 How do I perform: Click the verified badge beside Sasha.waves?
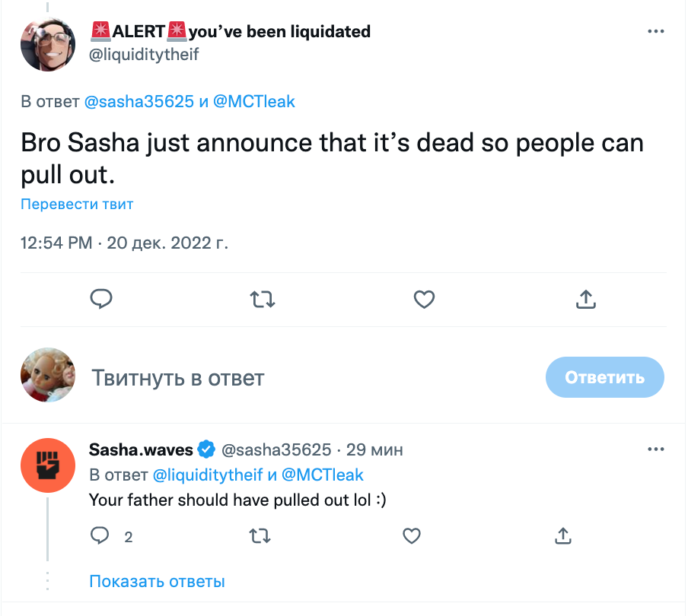206,449
